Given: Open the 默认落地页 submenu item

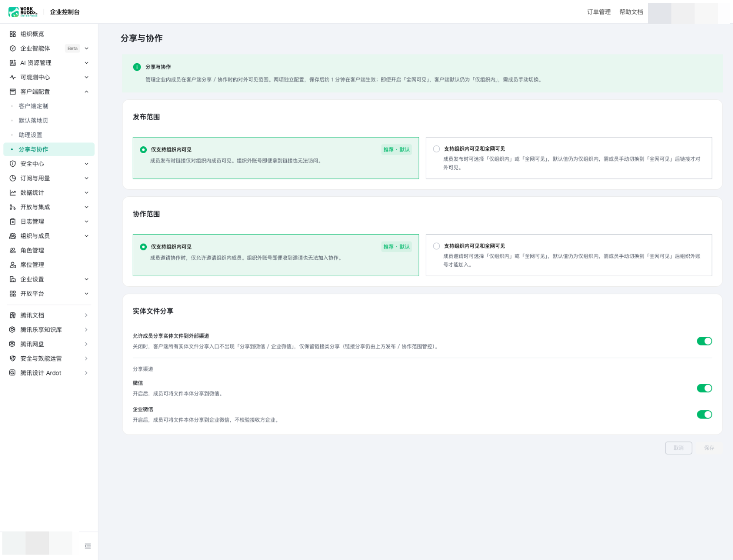Looking at the screenshot, I should point(49,120).
